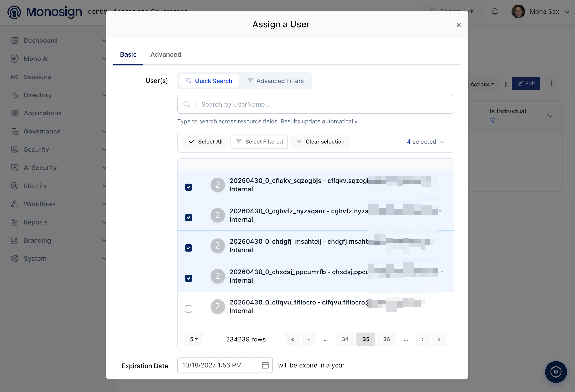
Task: Click the AI Security shield icon
Action: pos(15,168)
